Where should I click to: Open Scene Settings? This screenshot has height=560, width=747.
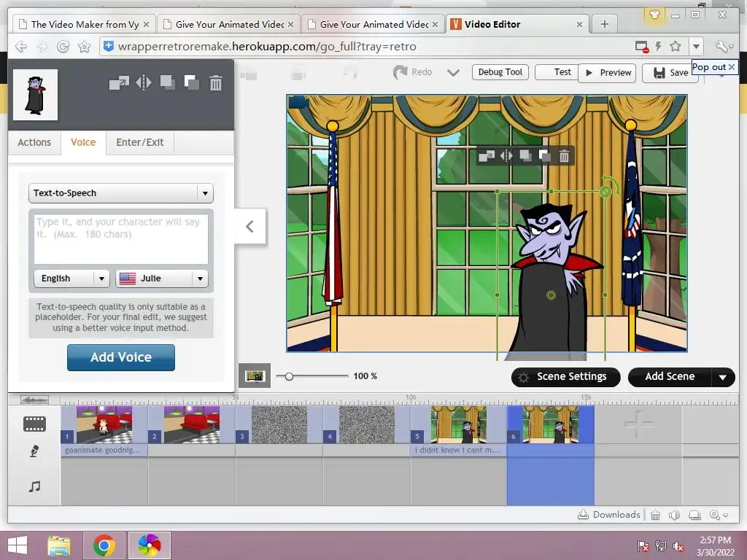[x=566, y=377]
